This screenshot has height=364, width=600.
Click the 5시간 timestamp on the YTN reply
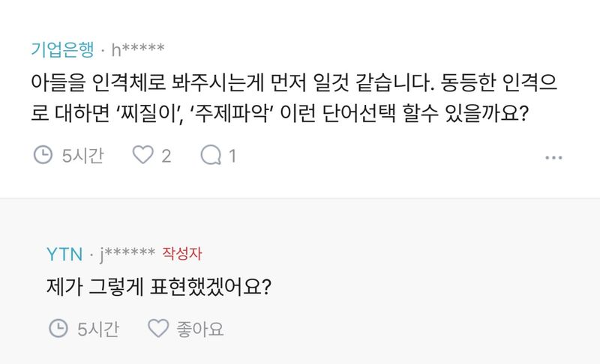98,328
